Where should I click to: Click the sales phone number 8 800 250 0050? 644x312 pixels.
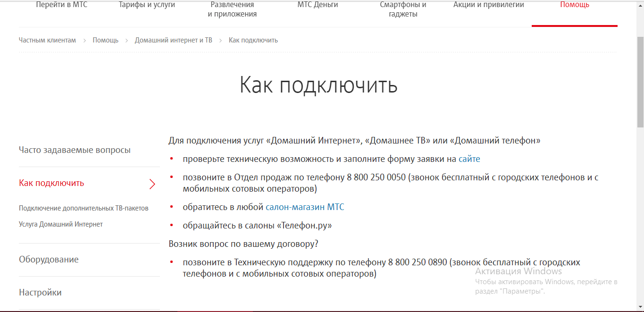coord(376,177)
